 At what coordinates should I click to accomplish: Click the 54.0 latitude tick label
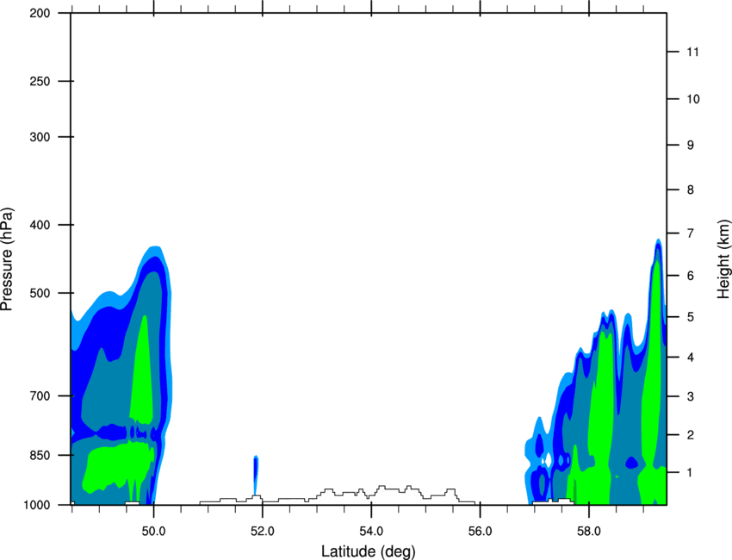tap(372, 532)
